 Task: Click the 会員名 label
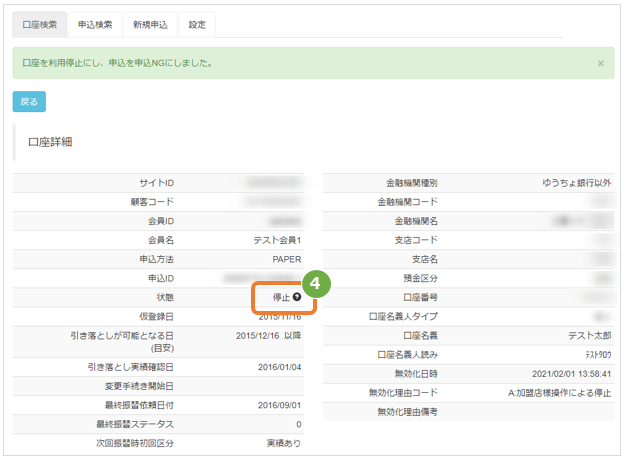tap(161, 240)
